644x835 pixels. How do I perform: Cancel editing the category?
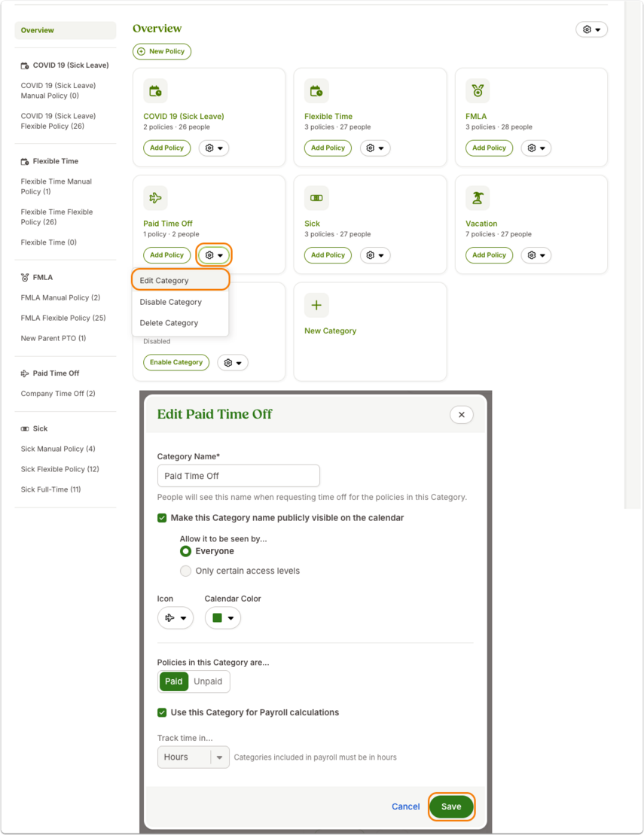tap(405, 807)
